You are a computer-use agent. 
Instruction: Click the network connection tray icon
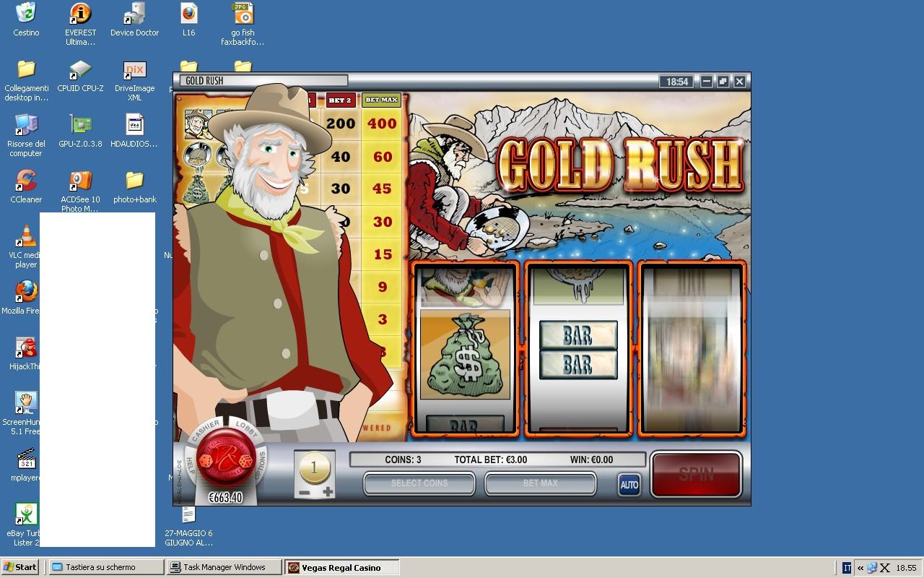coord(873,568)
